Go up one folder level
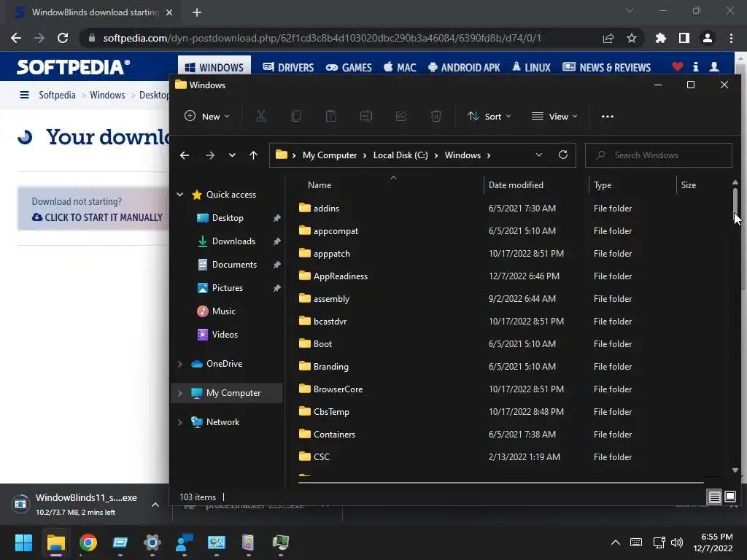The width and height of the screenshot is (747, 560). [x=253, y=155]
